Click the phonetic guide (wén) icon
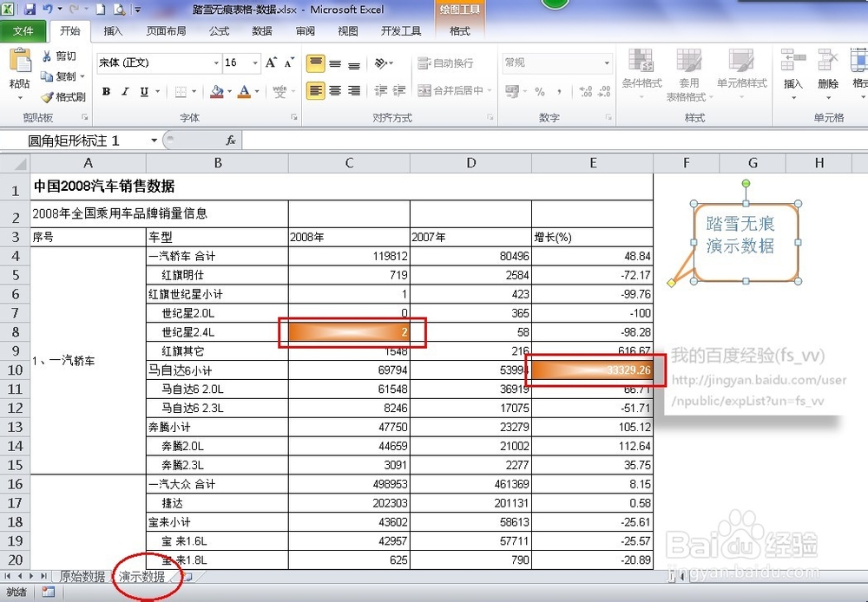The width and height of the screenshot is (868, 602). point(279,92)
